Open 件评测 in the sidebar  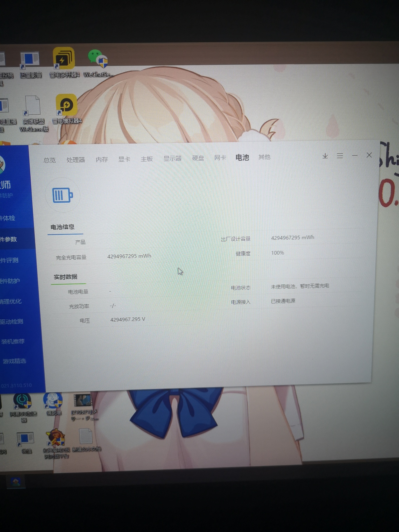9,260
